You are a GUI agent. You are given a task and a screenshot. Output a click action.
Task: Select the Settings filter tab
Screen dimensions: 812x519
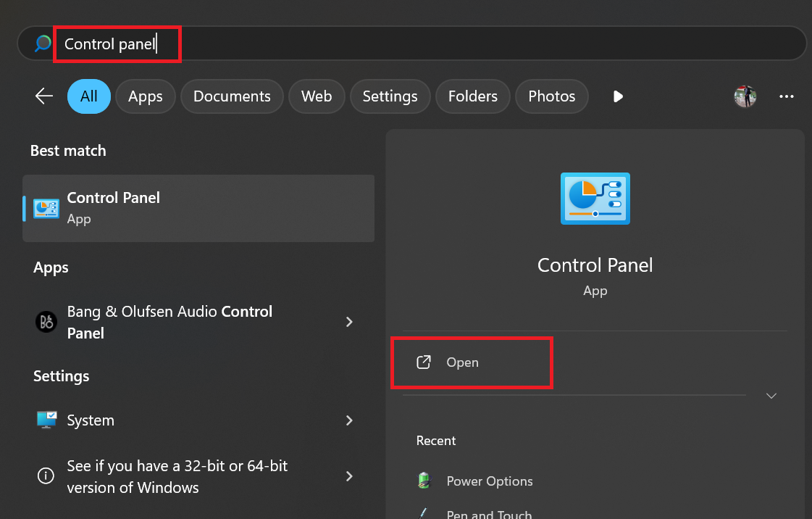[x=390, y=96]
